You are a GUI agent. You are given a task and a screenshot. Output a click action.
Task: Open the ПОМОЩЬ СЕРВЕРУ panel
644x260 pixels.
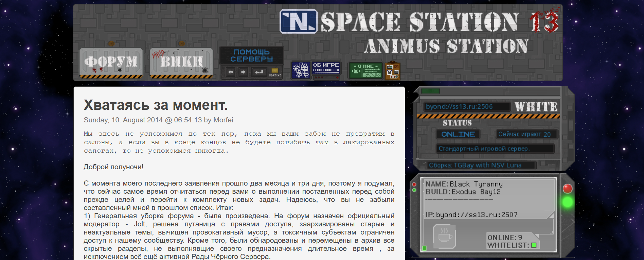(251, 55)
